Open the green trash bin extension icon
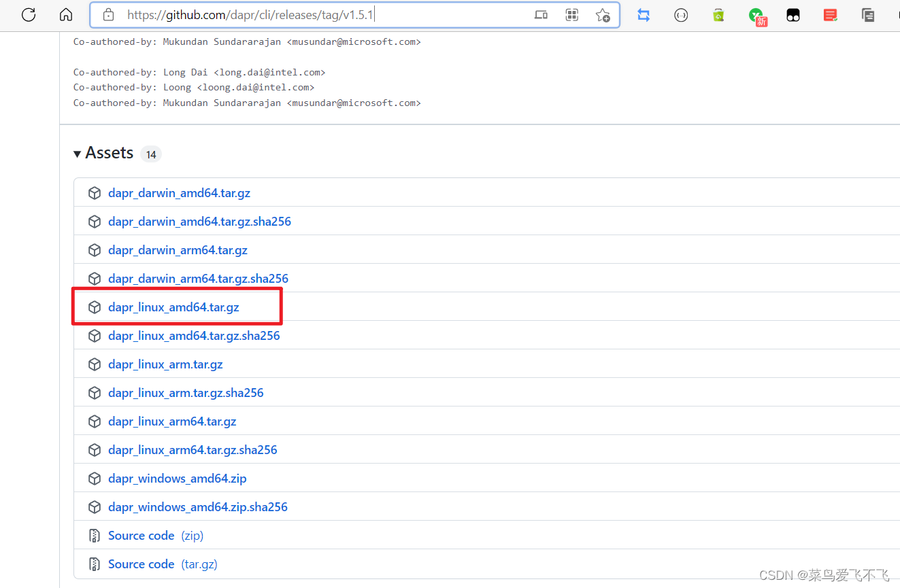Image resolution: width=900 pixels, height=588 pixels. point(718,15)
